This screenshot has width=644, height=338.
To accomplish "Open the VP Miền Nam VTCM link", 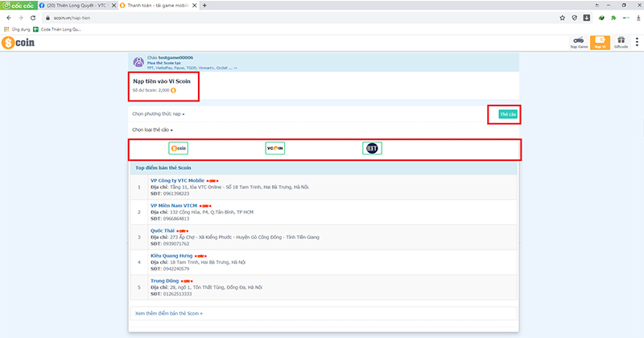I will [x=174, y=205].
